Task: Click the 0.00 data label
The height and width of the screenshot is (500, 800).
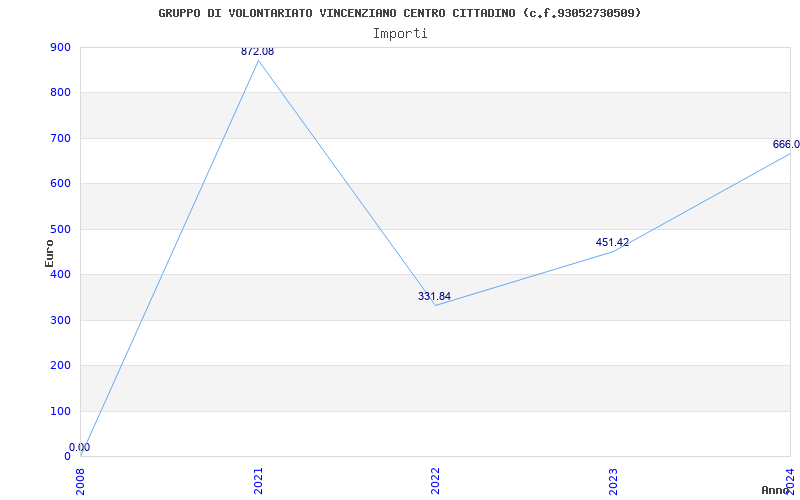Action: tap(80, 447)
